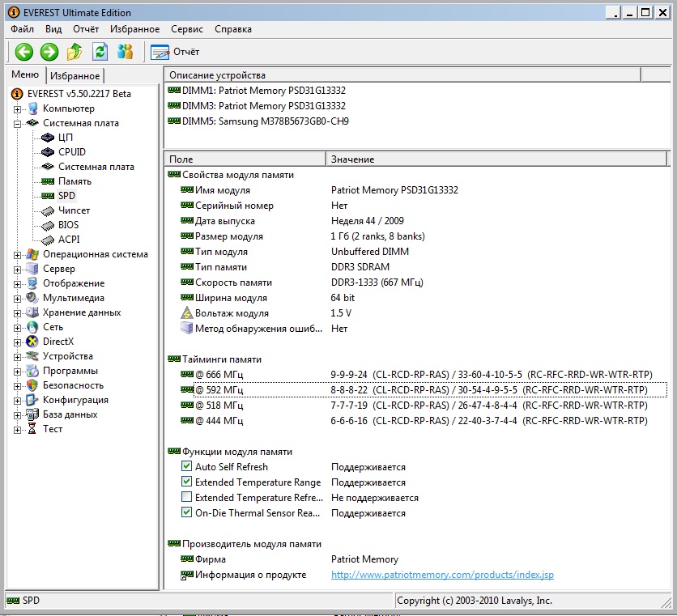677x616 pixels.
Task: Click the DirectX tree icon
Action: pyautogui.click(x=32, y=342)
